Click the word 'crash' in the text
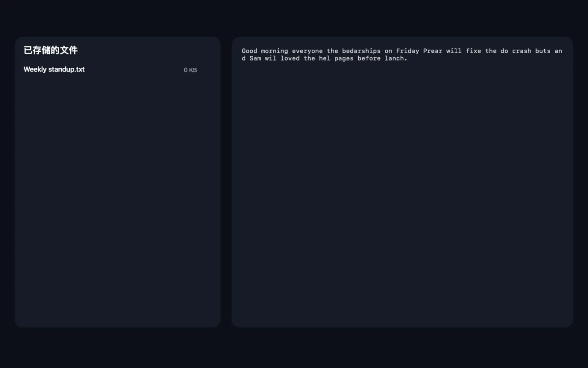 (522, 51)
